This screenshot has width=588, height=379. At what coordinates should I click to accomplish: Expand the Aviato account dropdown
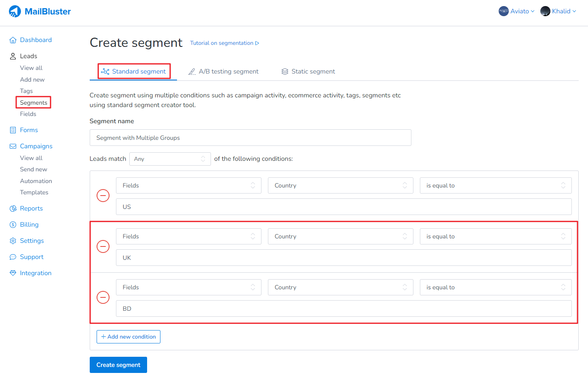pyautogui.click(x=516, y=11)
